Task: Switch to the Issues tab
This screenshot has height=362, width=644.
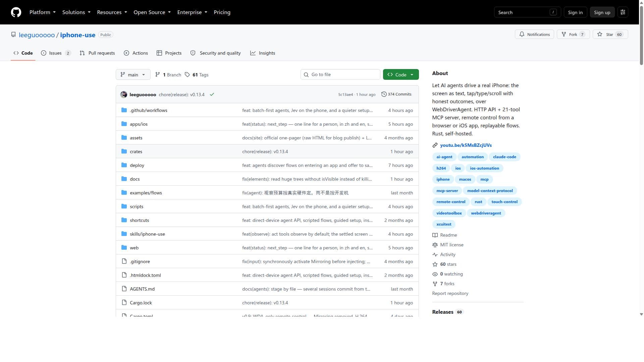Action: click(56, 53)
